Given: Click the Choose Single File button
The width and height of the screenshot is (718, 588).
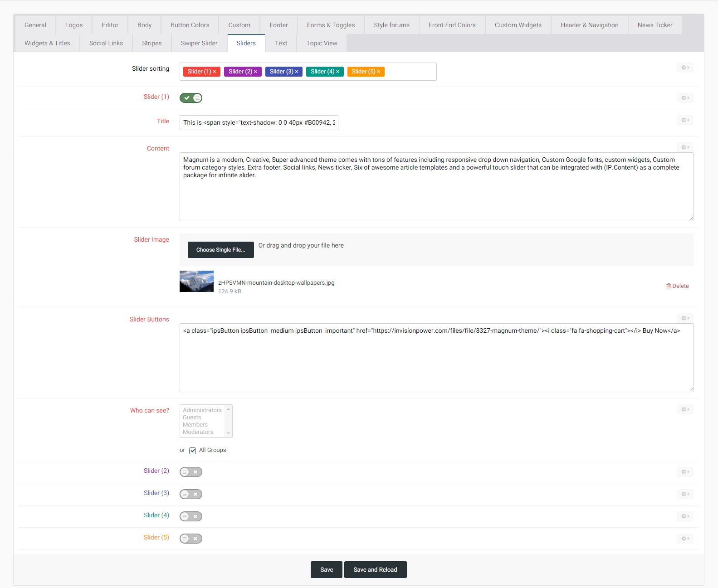Looking at the screenshot, I should [221, 250].
